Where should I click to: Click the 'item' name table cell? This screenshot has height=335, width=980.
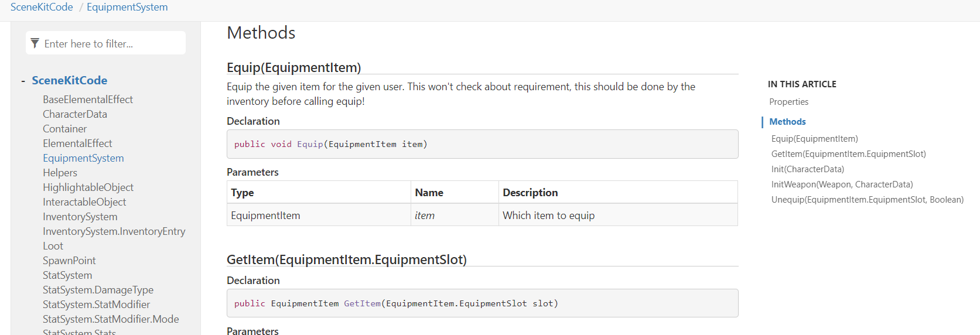tap(455, 216)
